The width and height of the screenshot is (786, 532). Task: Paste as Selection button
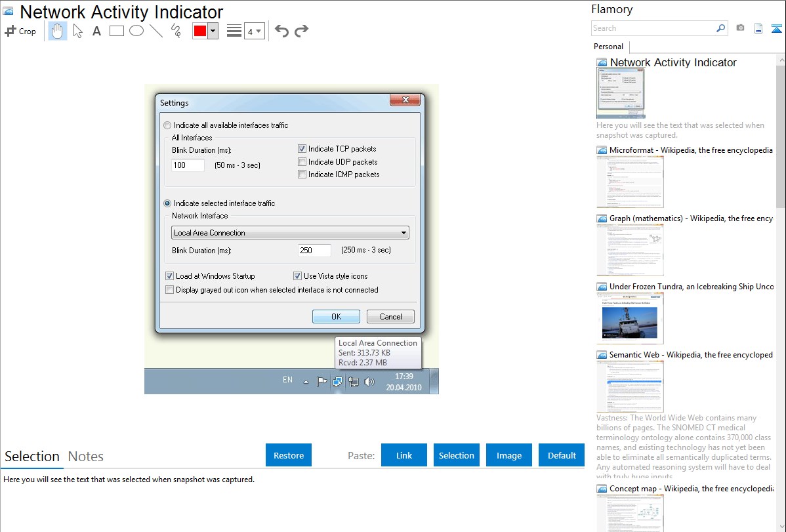tap(457, 455)
